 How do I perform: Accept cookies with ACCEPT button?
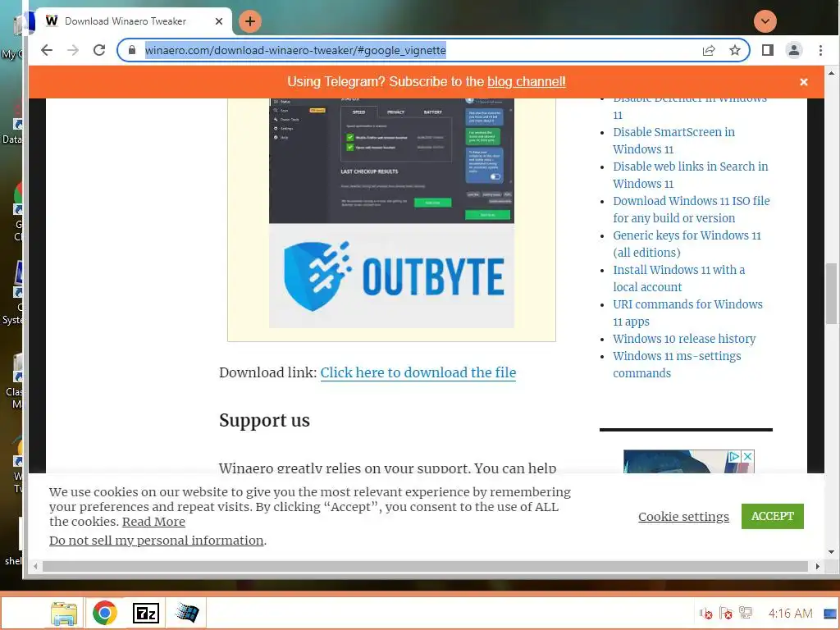[x=773, y=517]
